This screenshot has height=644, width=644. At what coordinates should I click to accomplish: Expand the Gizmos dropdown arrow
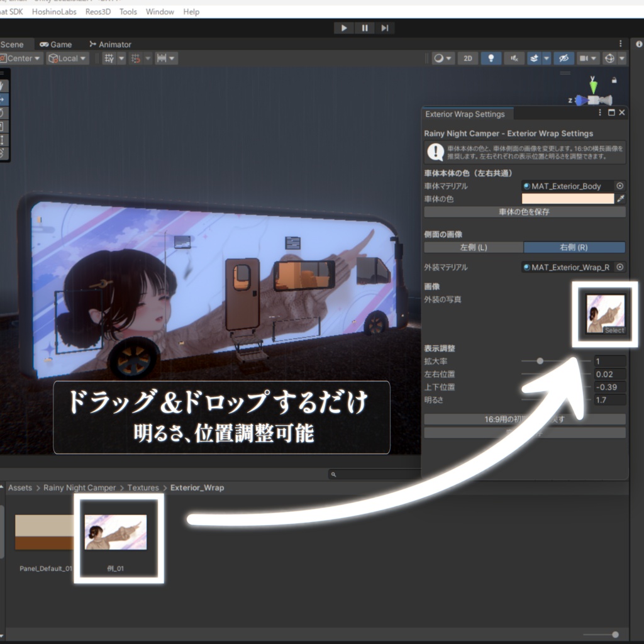point(622,58)
